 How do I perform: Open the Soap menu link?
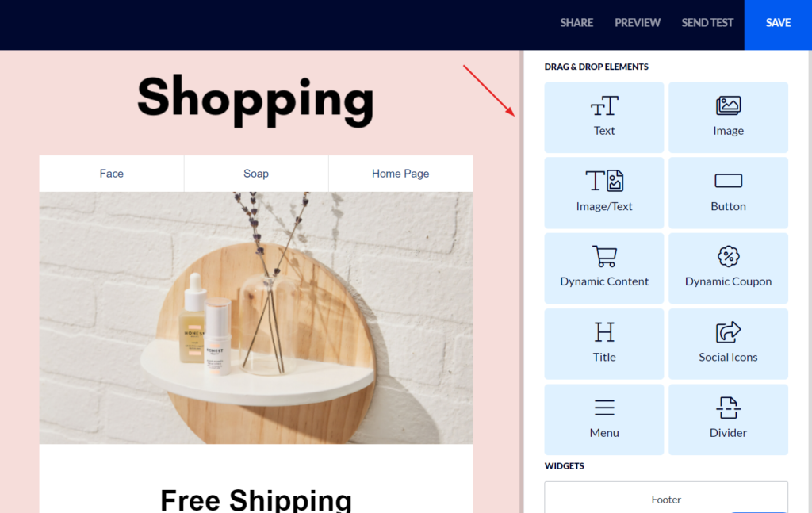256,174
